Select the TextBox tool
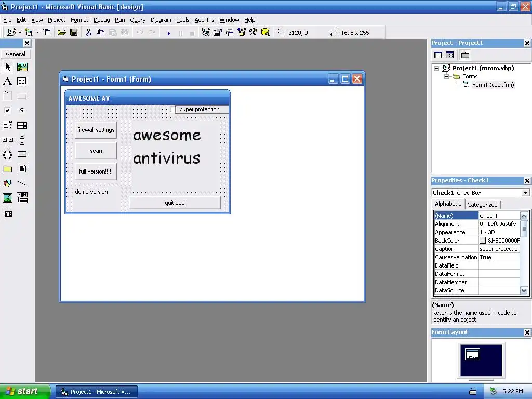This screenshot has height=399, width=532. (x=22, y=82)
